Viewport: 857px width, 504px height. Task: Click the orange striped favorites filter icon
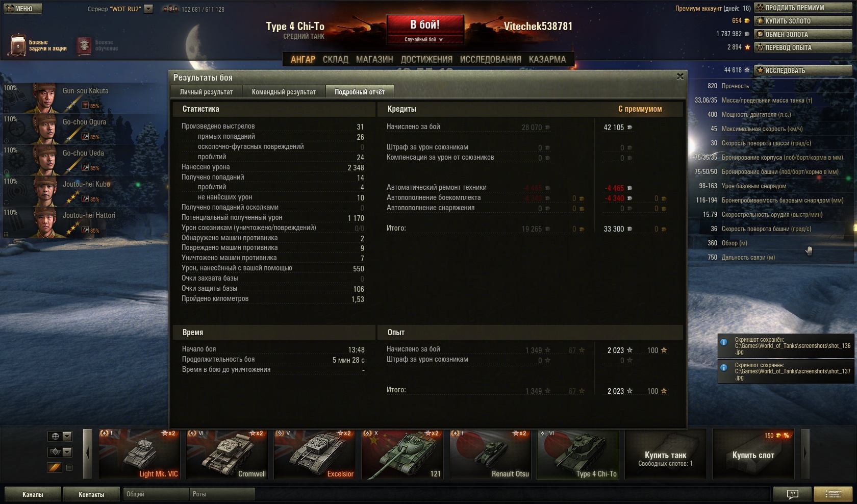coord(55,467)
